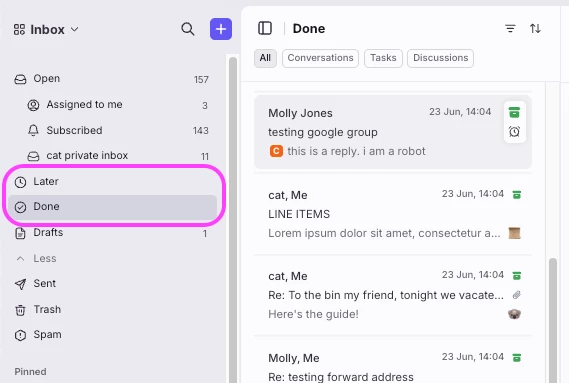Open the Subscribed folder
This screenshot has height=383, width=569.
[x=74, y=130]
